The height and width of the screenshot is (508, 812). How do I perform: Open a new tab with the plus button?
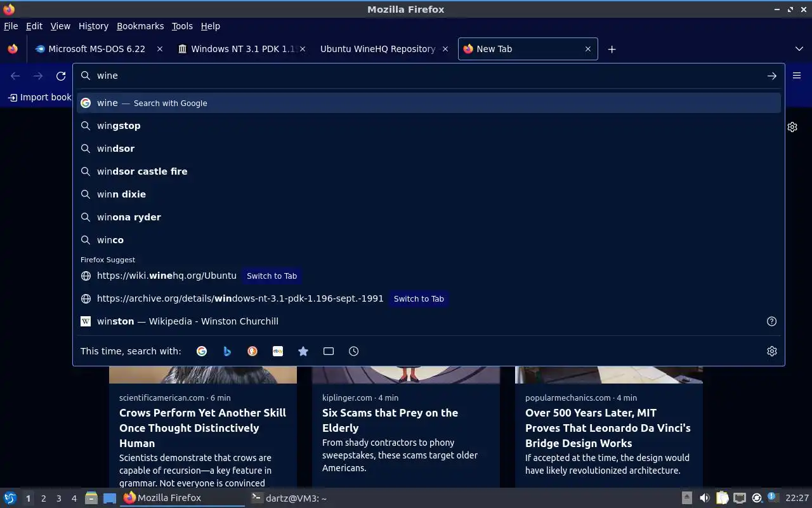point(612,49)
